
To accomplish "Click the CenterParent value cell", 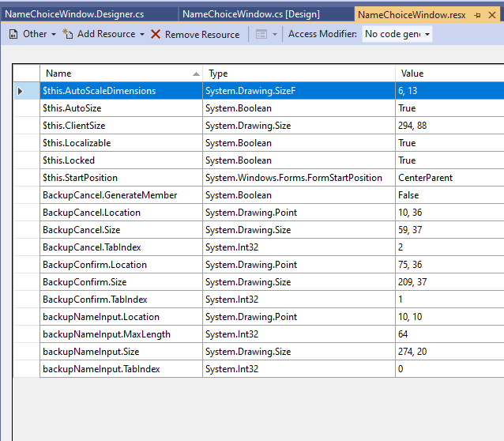I will [x=449, y=178].
